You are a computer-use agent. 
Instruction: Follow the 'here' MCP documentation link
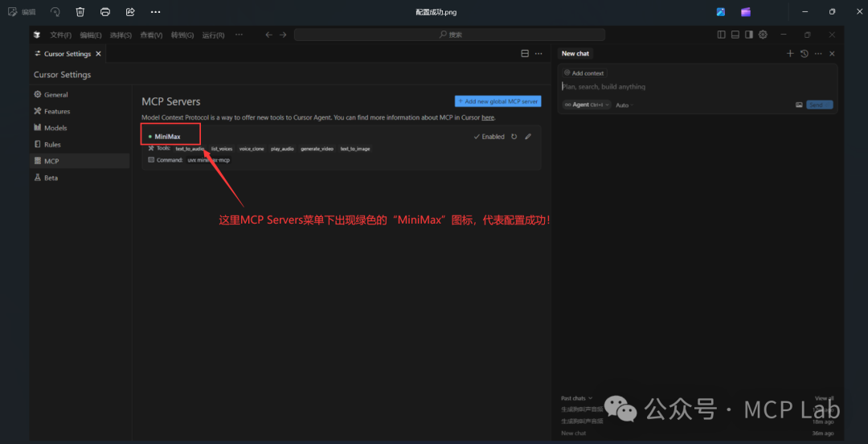[x=488, y=117]
